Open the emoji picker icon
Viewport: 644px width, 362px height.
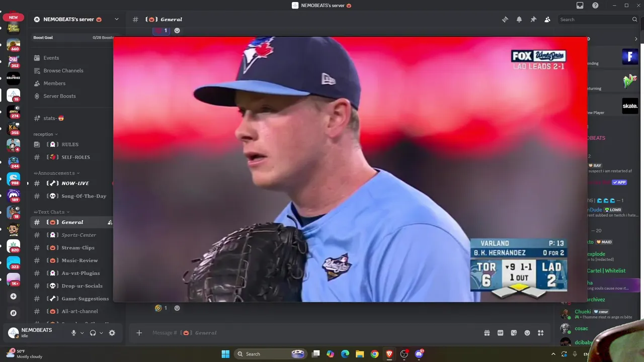click(527, 333)
